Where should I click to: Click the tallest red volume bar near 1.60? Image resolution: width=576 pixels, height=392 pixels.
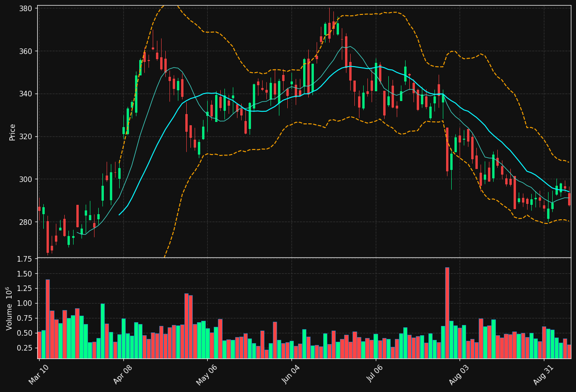(x=447, y=313)
